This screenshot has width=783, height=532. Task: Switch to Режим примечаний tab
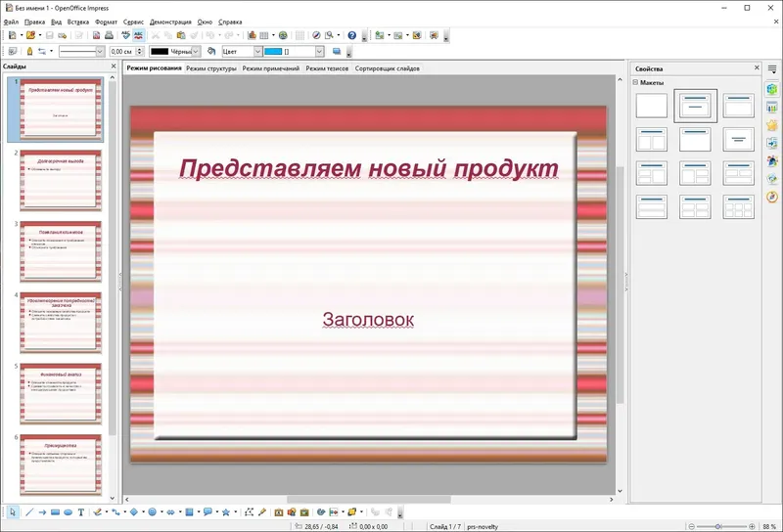coord(271,68)
